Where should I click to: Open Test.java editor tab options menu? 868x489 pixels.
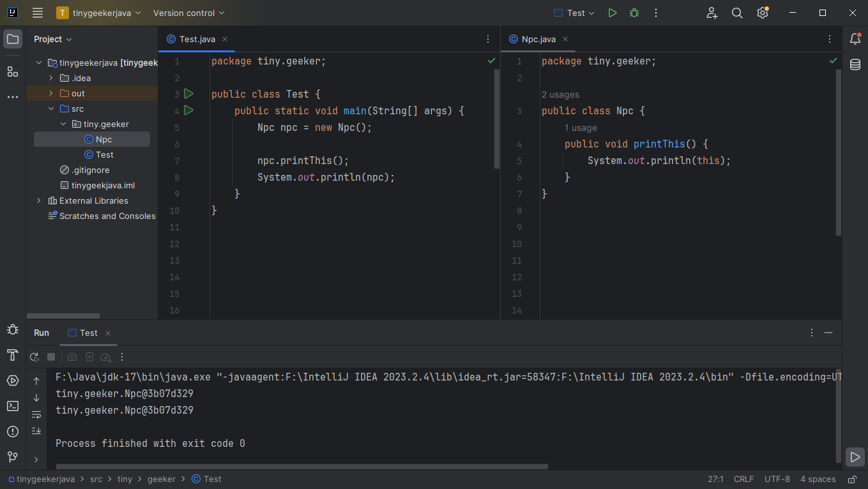(488, 39)
